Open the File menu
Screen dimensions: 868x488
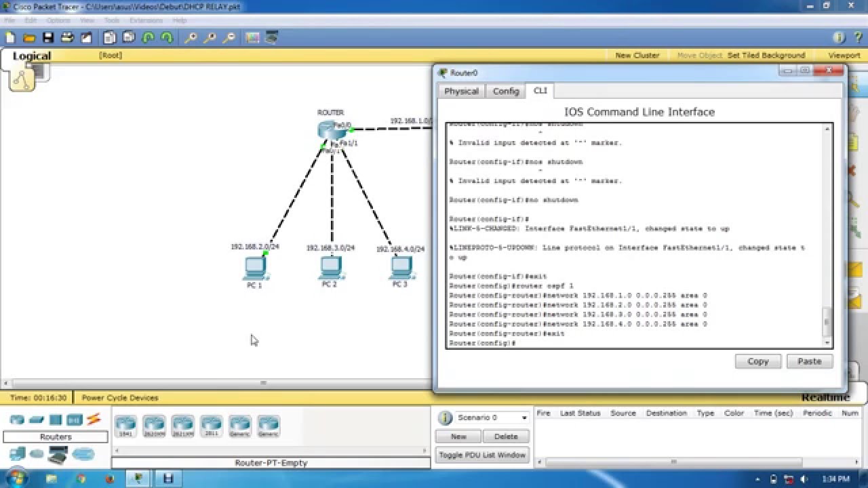click(9, 20)
